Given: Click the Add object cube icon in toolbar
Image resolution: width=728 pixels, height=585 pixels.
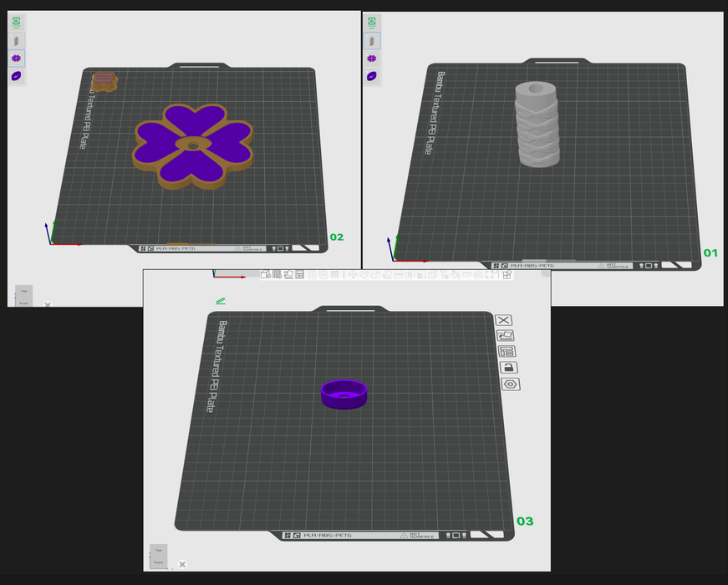Looking at the screenshot, I should click(266, 274).
